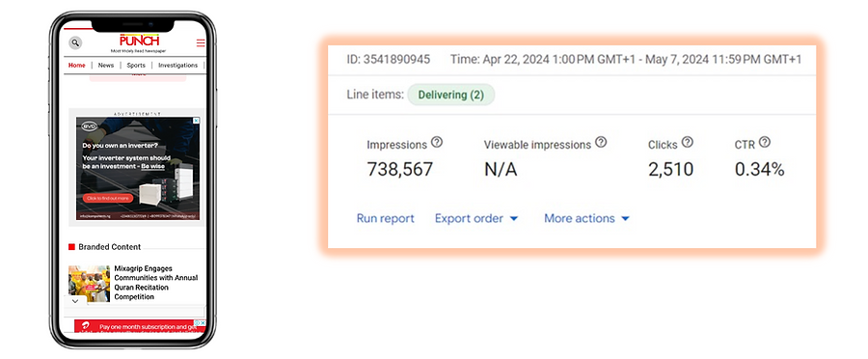
Task: Click the Delivering (2) status chip
Action: (x=451, y=95)
